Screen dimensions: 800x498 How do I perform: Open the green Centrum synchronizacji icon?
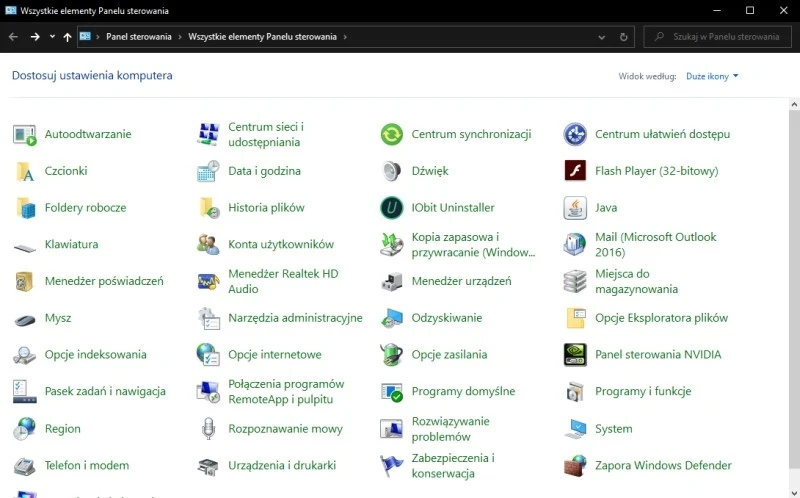click(x=392, y=135)
